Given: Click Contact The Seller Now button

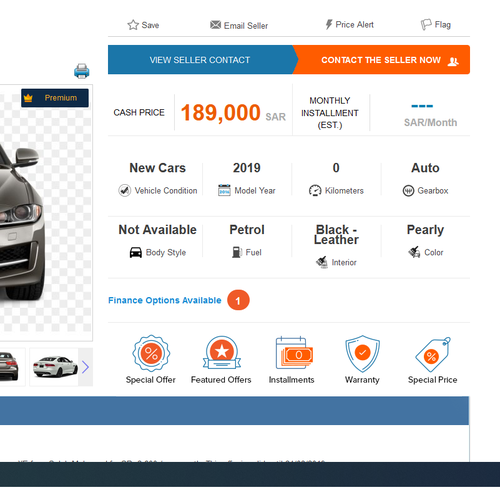Looking at the screenshot, I should point(383,60).
